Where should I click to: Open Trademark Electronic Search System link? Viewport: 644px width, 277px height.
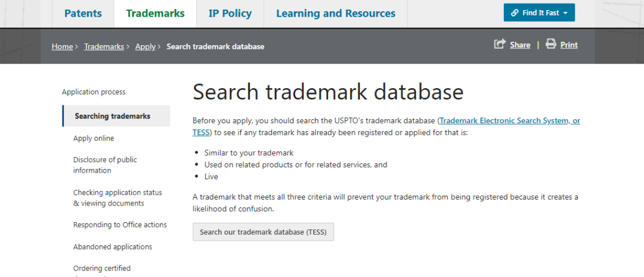click(x=509, y=120)
